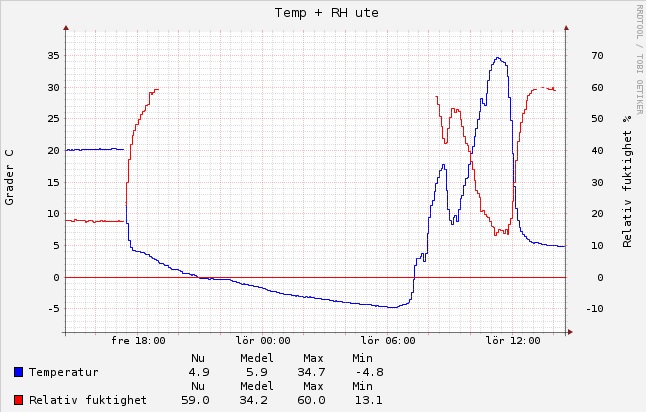Click the temperature Min value -4.8
This screenshot has height=412, width=646.
pyautogui.click(x=367, y=372)
